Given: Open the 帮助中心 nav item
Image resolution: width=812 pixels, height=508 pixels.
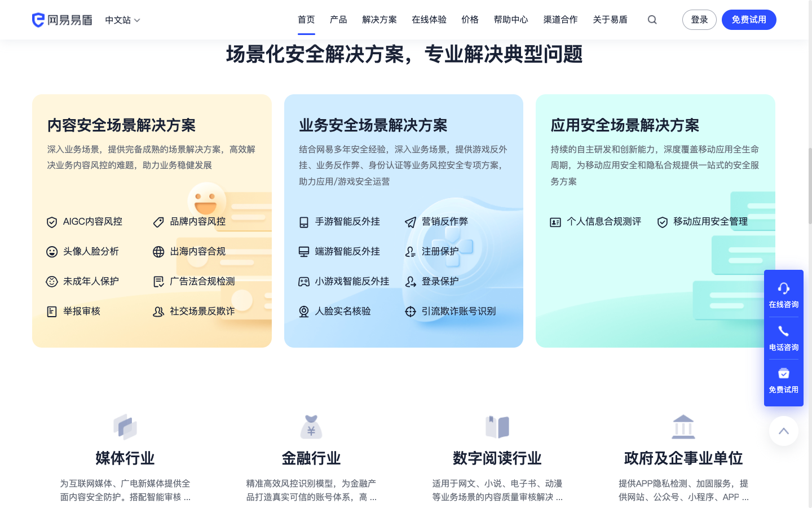Looking at the screenshot, I should 511,20.
